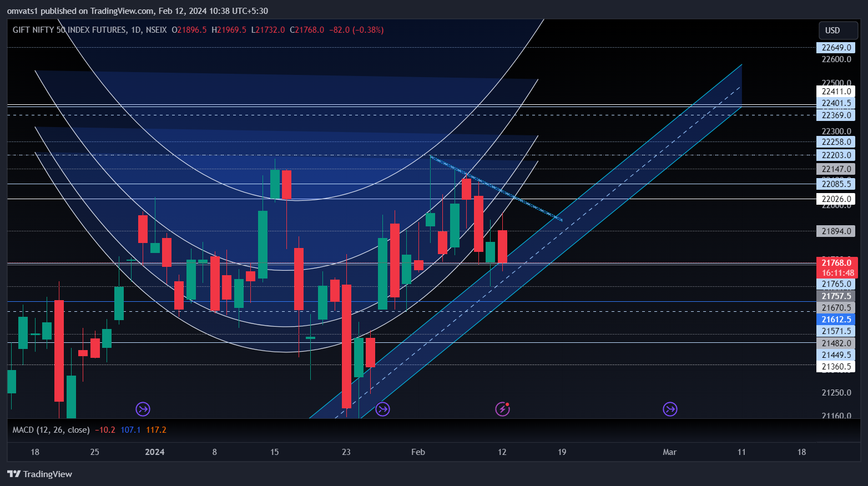The width and height of the screenshot is (868, 486).
Task: Select the 22085.5 price label
Action: coord(836,184)
